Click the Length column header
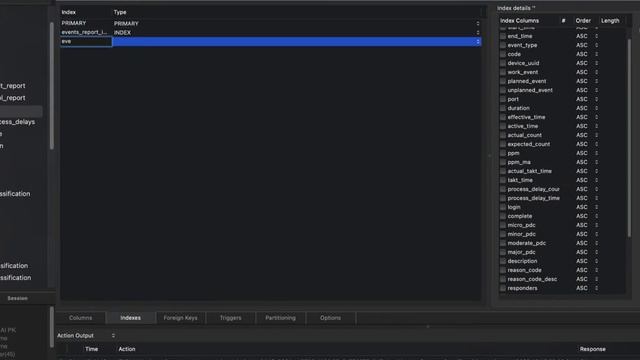Viewport: 640px width, 360px height. click(610, 21)
